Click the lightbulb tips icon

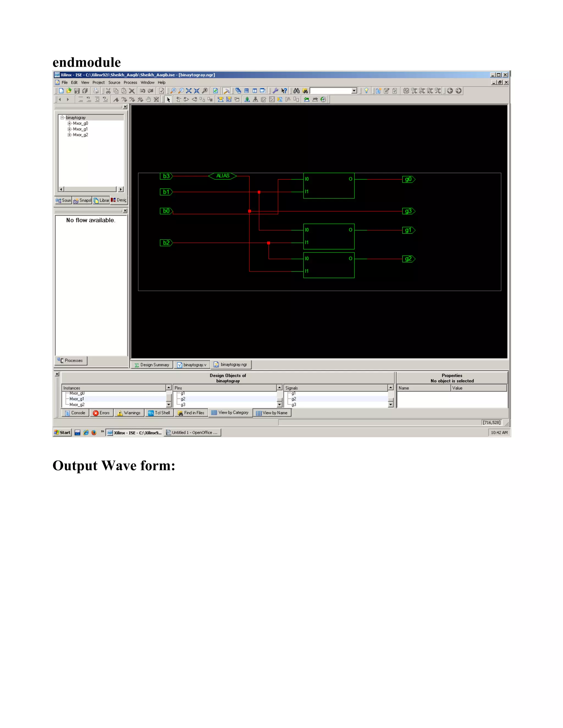366,91
